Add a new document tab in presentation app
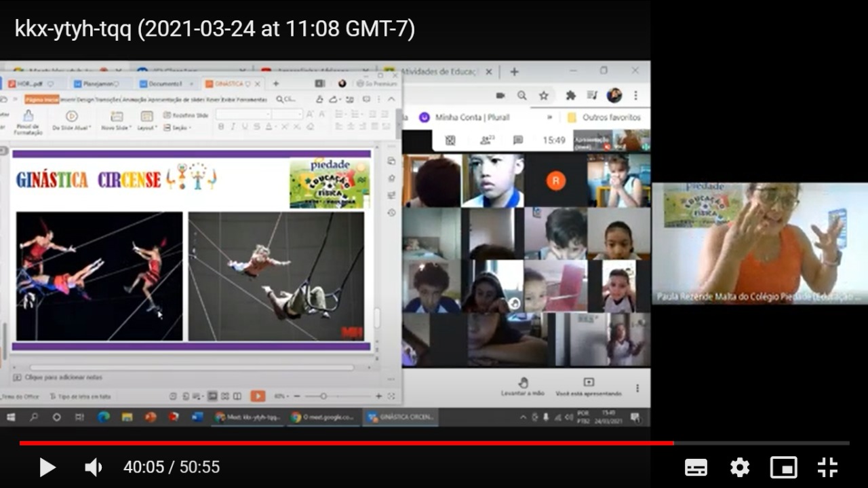This screenshot has height=488, width=868. [275, 84]
